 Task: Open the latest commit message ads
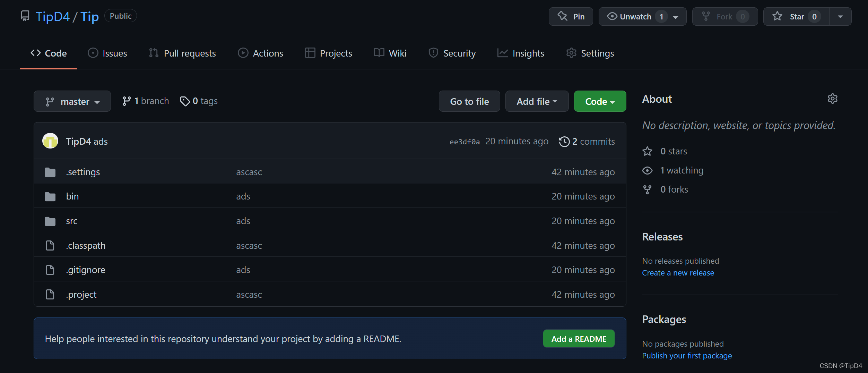(101, 142)
